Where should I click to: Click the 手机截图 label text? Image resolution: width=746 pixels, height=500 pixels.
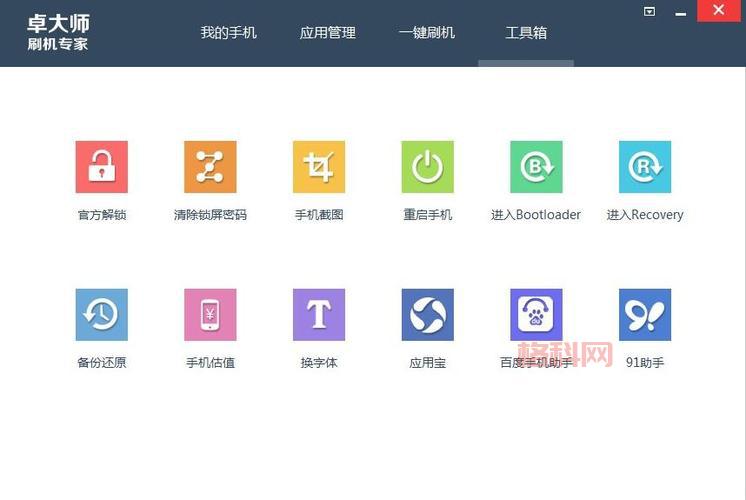319,215
